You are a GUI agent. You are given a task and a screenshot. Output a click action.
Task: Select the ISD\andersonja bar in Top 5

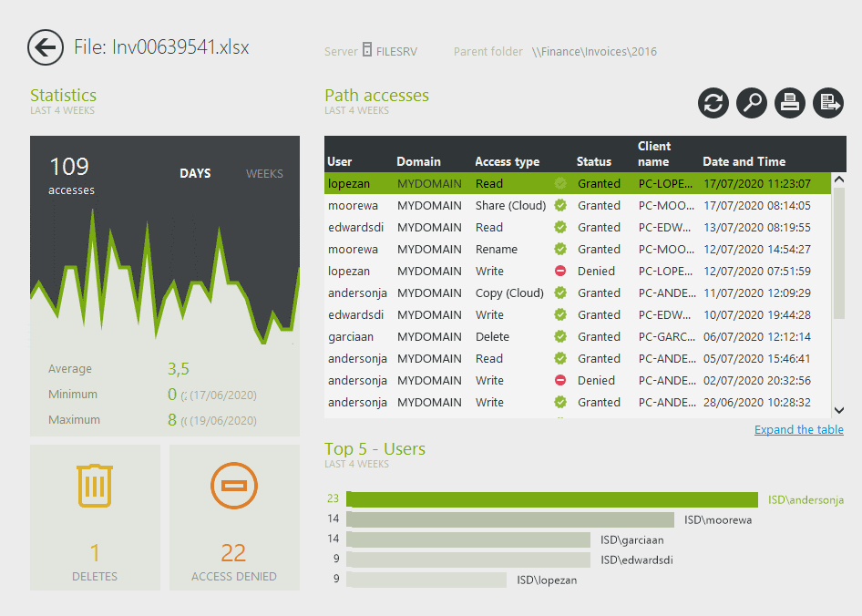(552, 499)
